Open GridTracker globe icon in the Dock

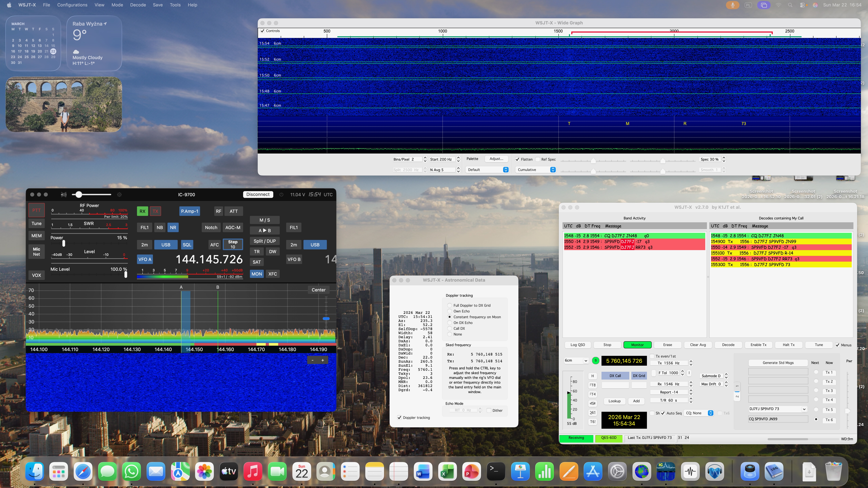coord(642,471)
